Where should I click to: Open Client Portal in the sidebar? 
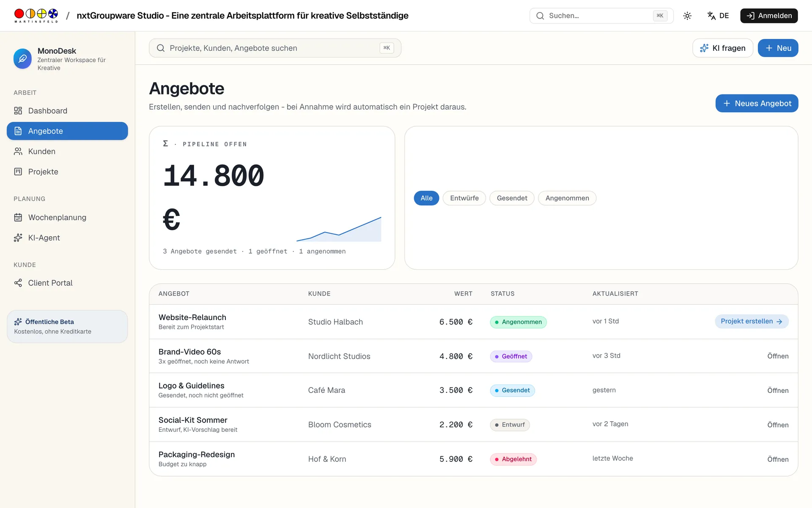[67, 283]
